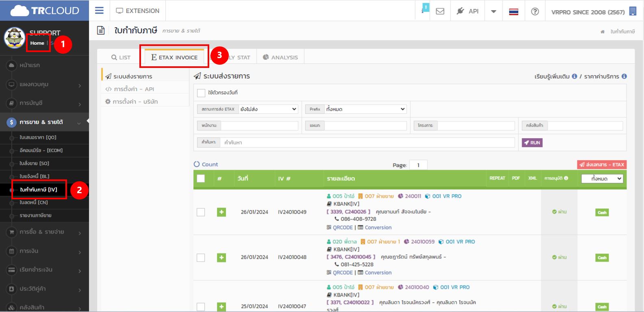Open สถานะการส่ง ETAX dropdown

tap(269, 109)
